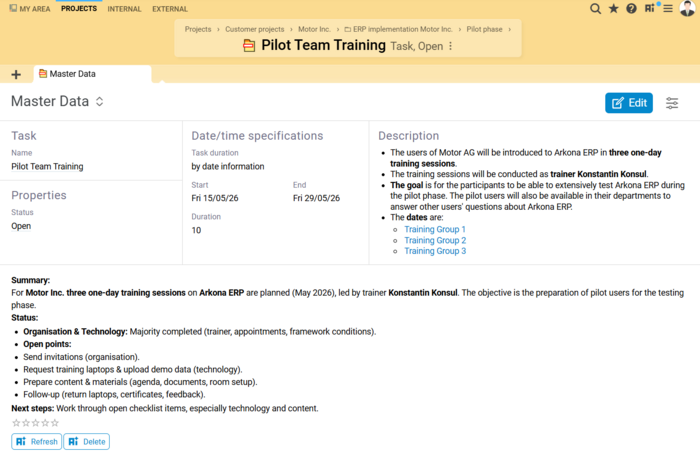This screenshot has height=455, width=700.
Task: Expand breadcrumb chevron after Projects
Action: click(x=218, y=29)
